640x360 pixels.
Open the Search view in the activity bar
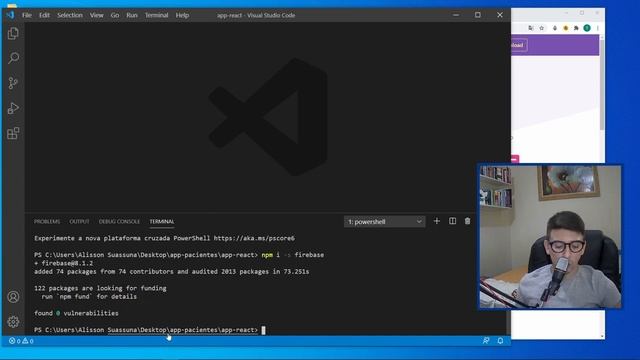[x=13, y=58]
